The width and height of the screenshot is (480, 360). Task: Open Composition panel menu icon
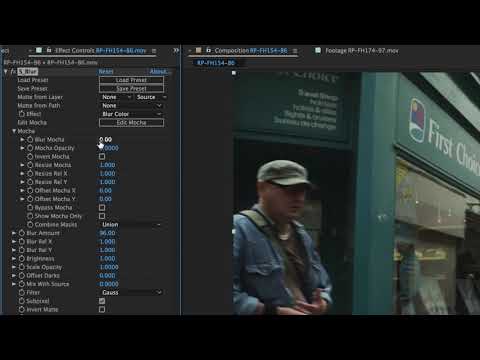tap(295, 51)
